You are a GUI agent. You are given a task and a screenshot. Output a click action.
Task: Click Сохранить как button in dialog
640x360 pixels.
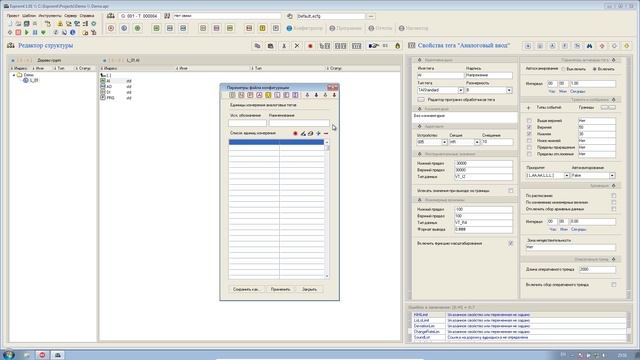(x=246, y=289)
